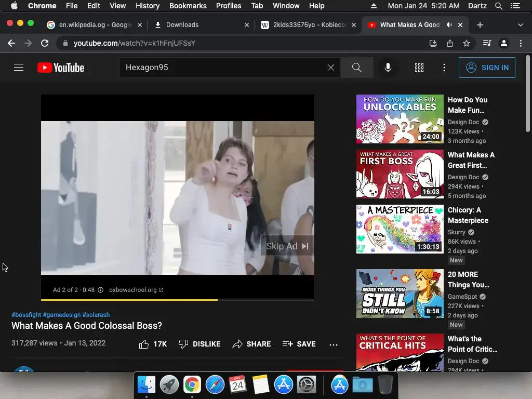Click the page vertical scrollbar
The height and width of the screenshot is (399, 532).
pos(528,94)
